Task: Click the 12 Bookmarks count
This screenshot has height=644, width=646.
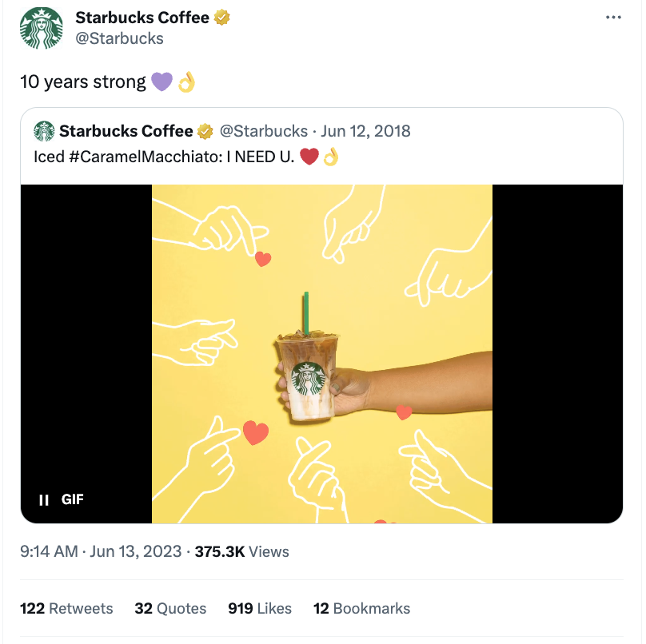Action: tap(361, 609)
